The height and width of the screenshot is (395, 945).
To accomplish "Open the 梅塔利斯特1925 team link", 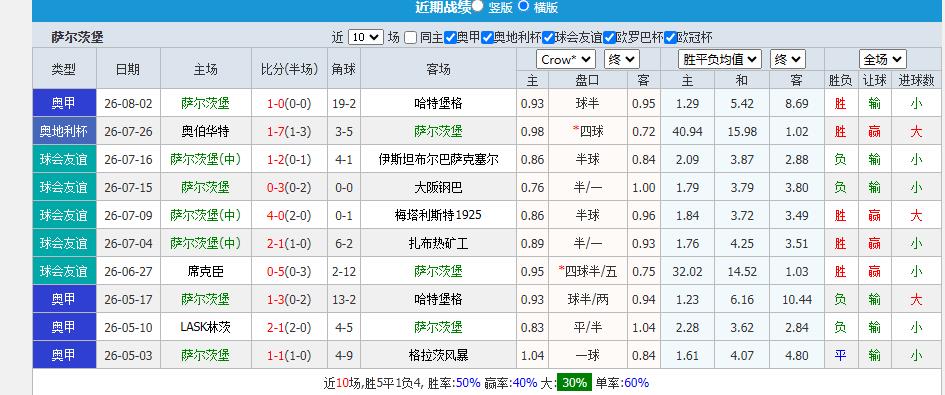I will [x=439, y=215].
